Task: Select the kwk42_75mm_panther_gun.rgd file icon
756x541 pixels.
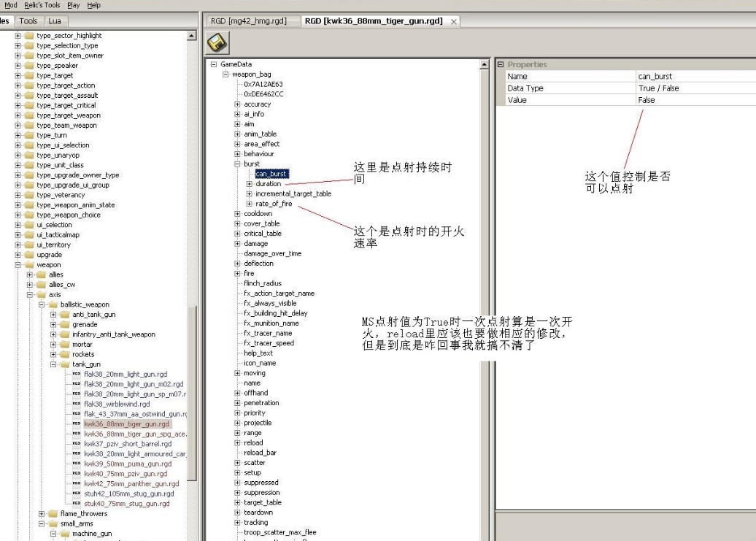Action: click(x=77, y=484)
